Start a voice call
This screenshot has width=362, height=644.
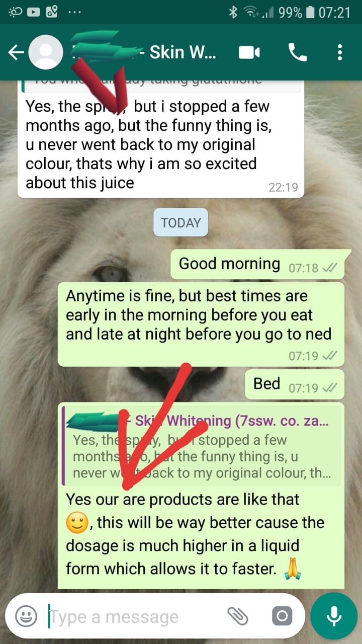click(297, 52)
